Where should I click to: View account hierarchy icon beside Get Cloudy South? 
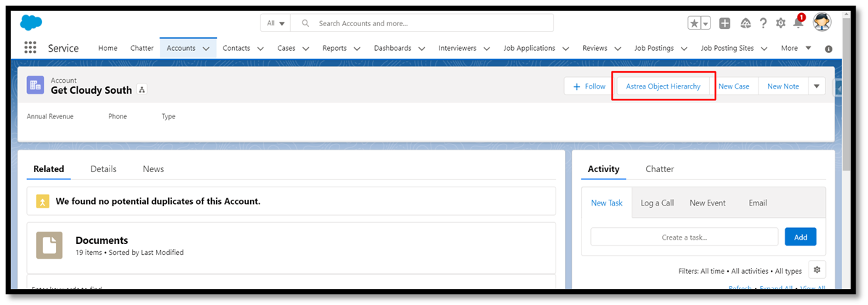141,90
